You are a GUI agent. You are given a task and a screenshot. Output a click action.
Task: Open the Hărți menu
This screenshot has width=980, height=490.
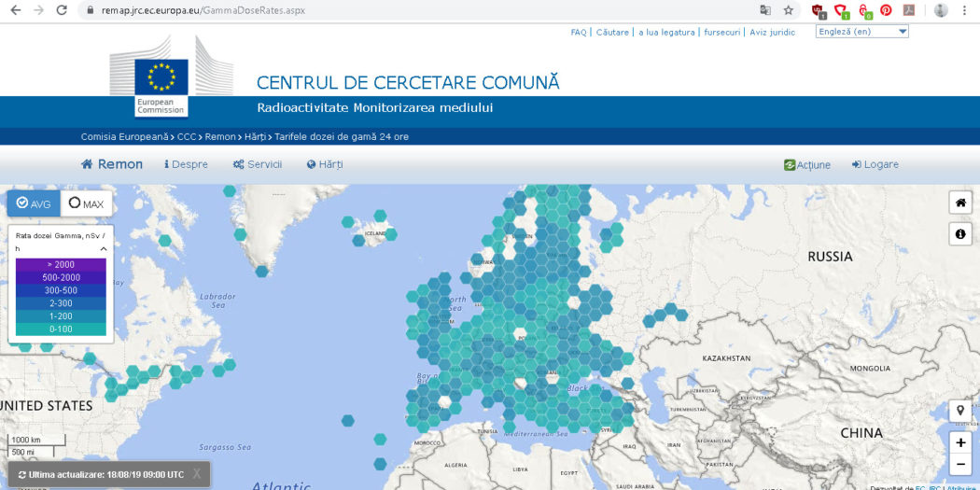tap(325, 164)
